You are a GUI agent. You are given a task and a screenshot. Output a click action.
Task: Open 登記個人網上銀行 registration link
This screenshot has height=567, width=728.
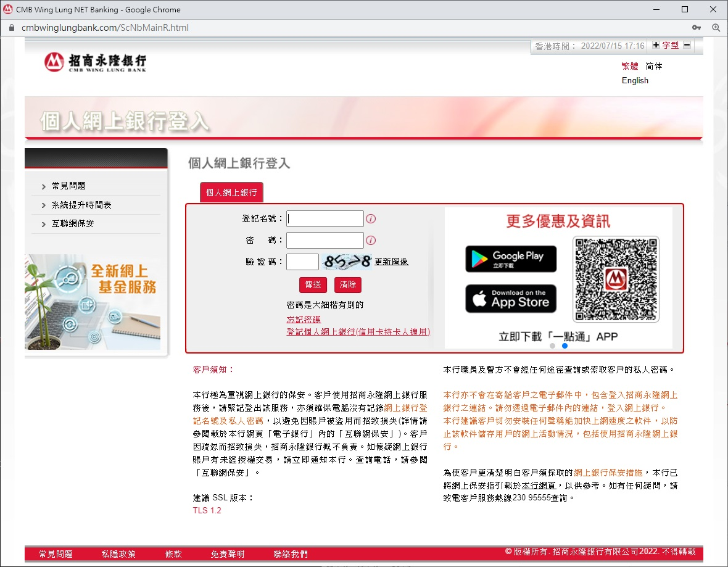click(358, 331)
